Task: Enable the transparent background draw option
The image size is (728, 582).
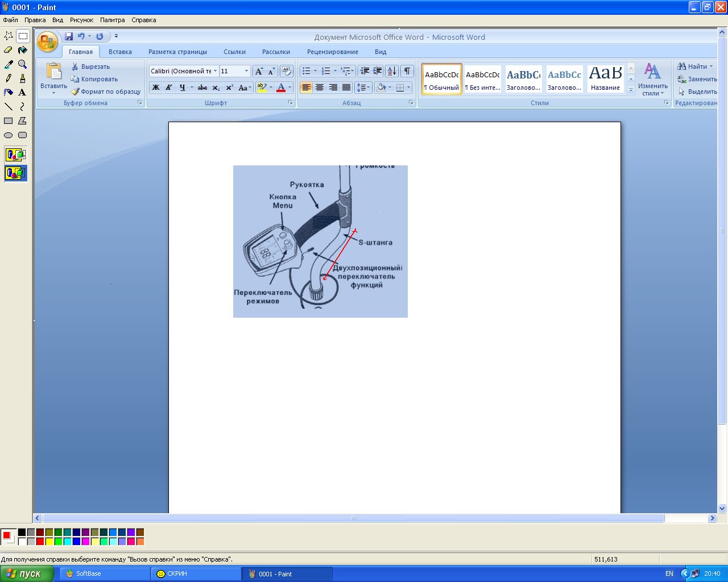Action: 15,173
